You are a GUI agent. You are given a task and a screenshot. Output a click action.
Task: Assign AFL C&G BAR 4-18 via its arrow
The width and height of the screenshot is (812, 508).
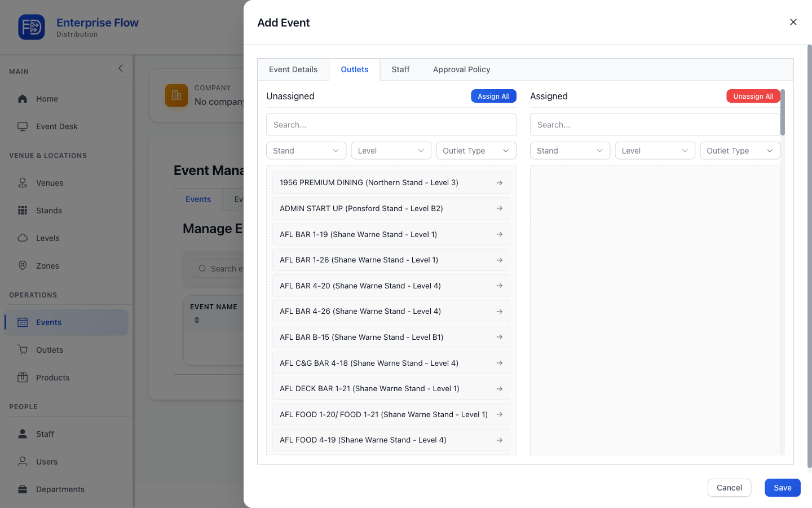[x=500, y=363]
